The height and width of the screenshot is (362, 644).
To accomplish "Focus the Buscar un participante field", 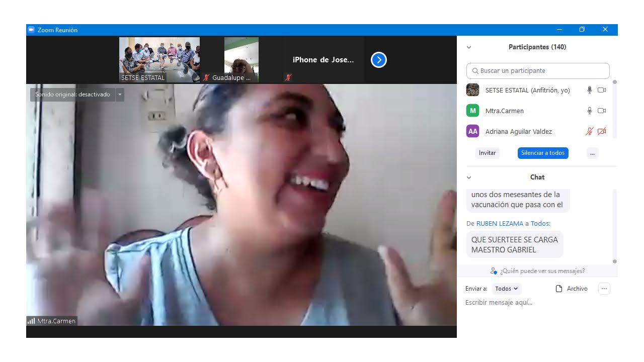I will [x=538, y=71].
